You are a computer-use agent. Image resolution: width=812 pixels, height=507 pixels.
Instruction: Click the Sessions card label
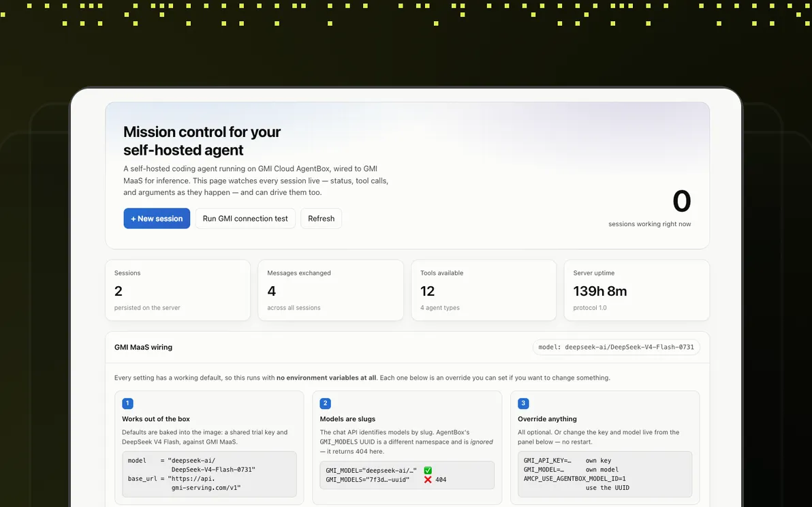coord(127,273)
